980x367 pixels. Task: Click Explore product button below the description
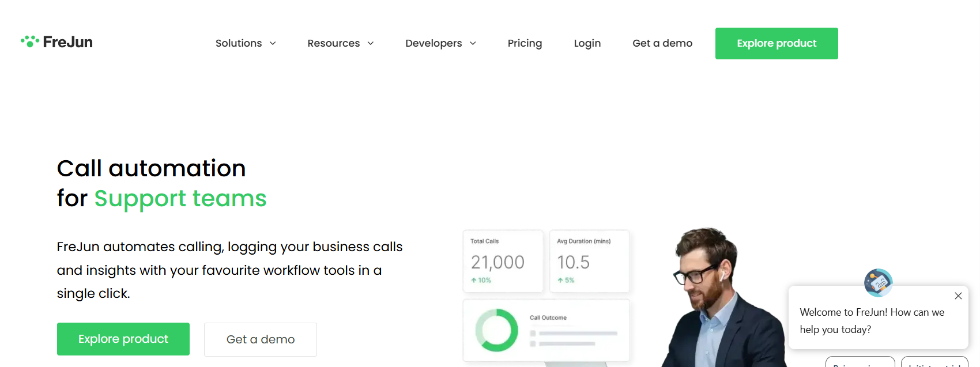click(123, 339)
